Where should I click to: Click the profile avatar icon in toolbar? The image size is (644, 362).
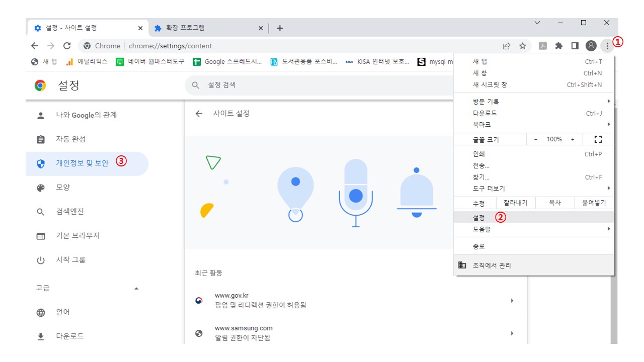[591, 46]
